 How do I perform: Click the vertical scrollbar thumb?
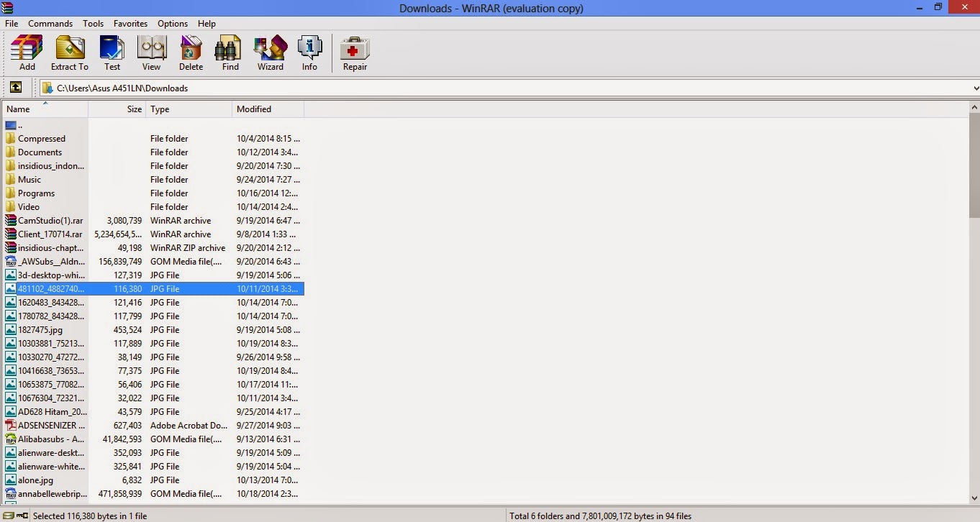click(x=974, y=165)
